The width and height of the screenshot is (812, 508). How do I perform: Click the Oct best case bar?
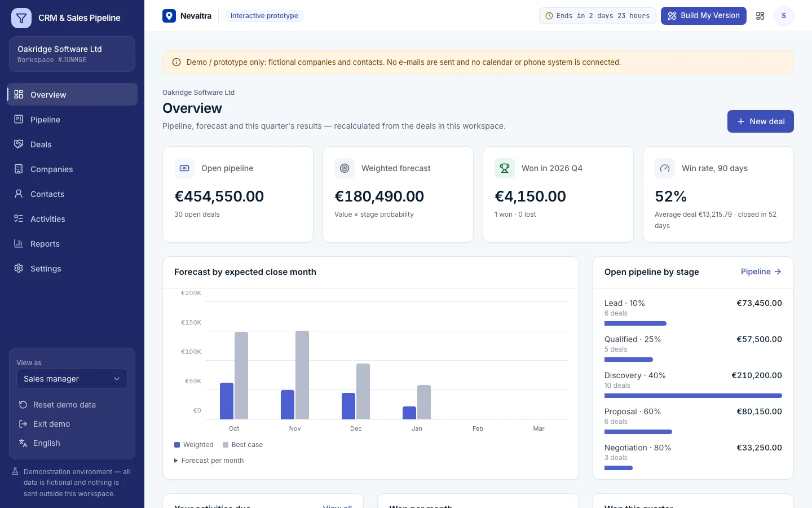tap(241, 375)
